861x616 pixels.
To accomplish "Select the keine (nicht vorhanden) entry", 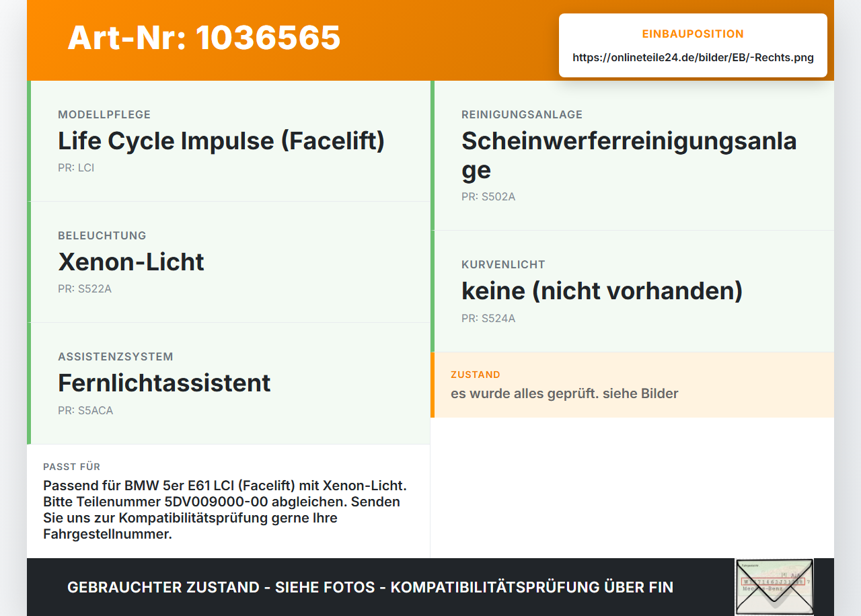I will pos(602,291).
